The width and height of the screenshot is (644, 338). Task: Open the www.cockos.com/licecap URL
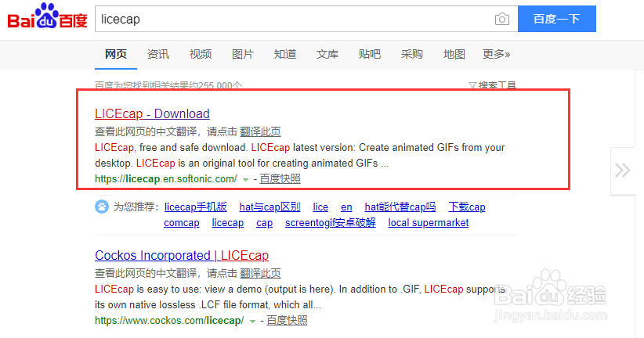coord(169,320)
